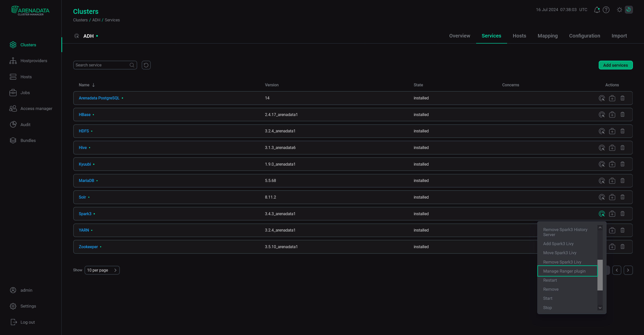Open actions menu for Arenadata PostgreSQL service

click(x=602, y=98)
